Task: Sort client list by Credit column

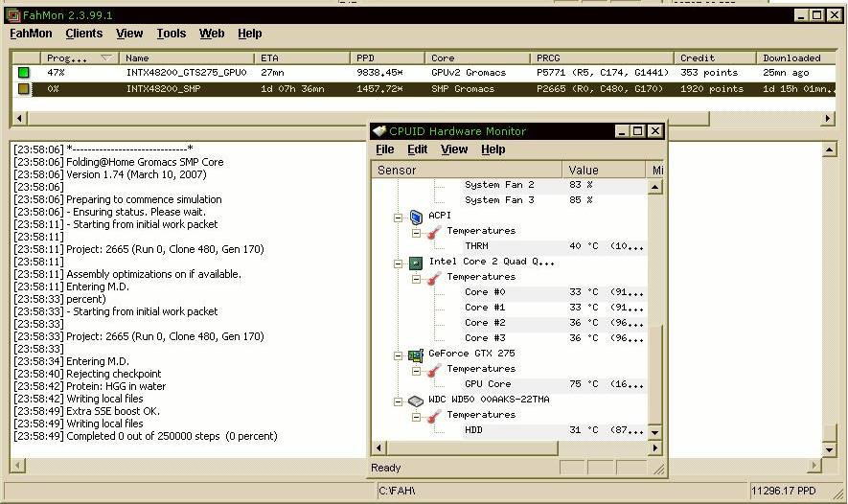Action: point(715,57)
